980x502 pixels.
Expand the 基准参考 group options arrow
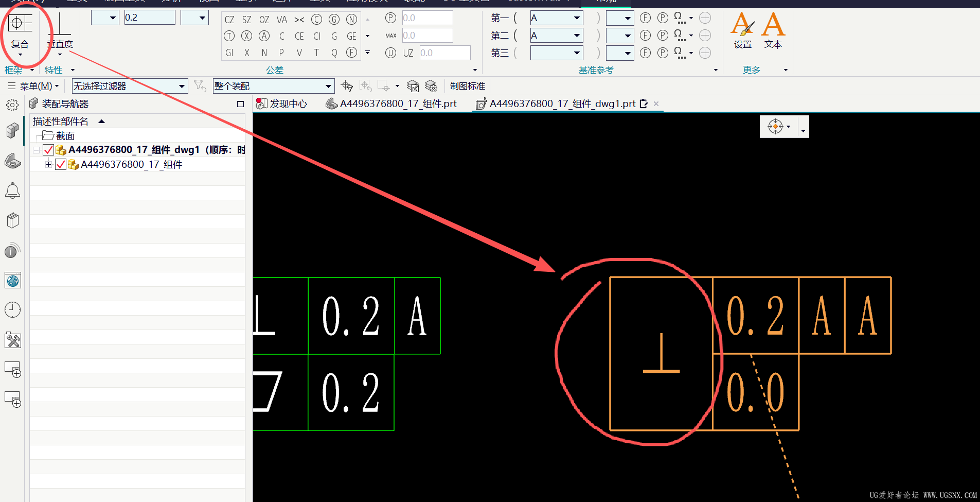pos(716,70)
